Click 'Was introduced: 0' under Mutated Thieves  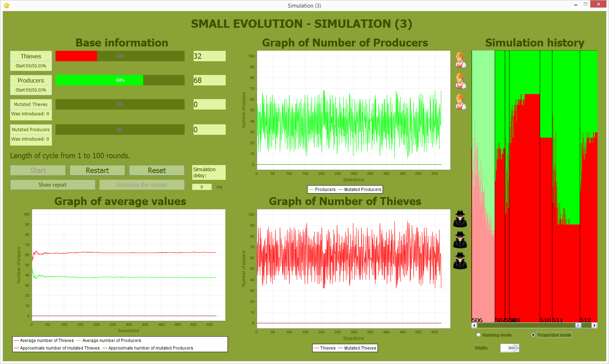click(x=30, y=114)
